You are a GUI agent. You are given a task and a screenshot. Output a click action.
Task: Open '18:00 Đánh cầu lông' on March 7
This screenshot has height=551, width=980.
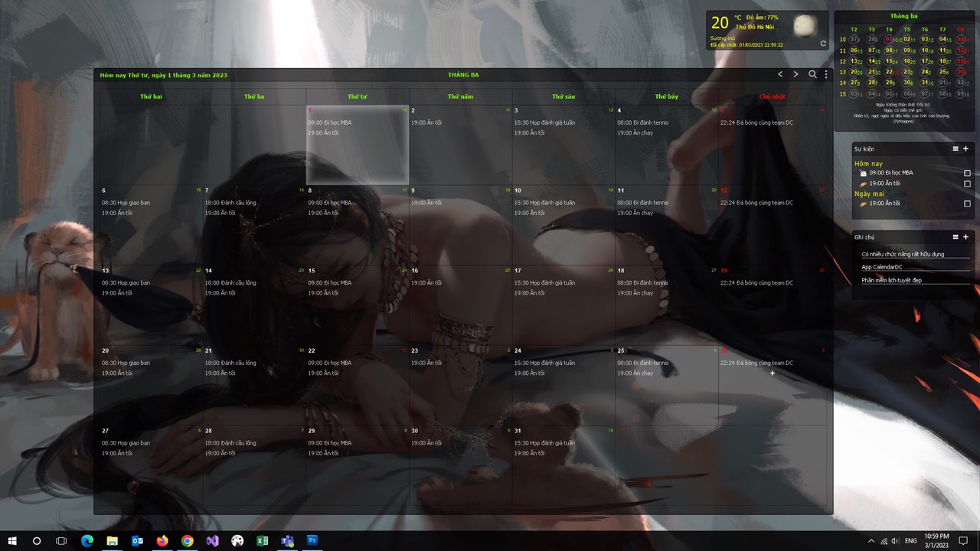[230, 203]
